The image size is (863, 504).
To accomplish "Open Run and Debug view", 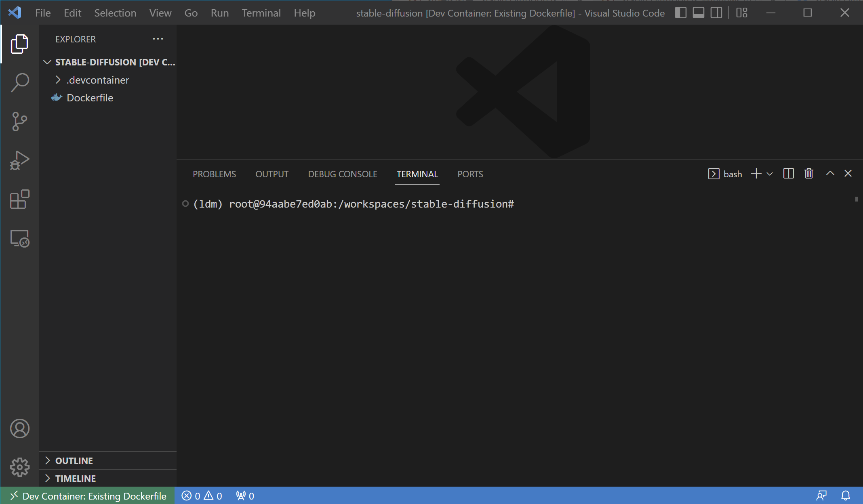I will [19, 160].
